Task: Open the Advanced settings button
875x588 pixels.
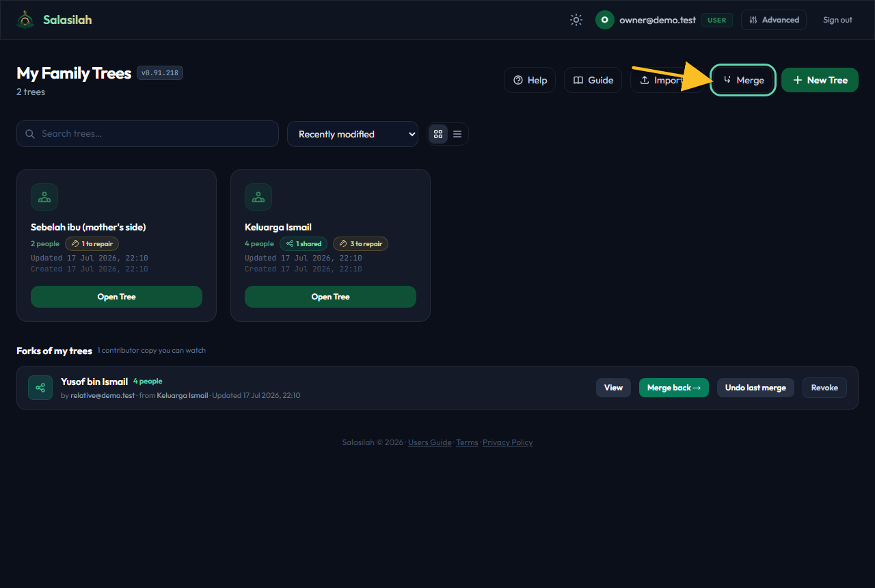Action: coord(774,20)
